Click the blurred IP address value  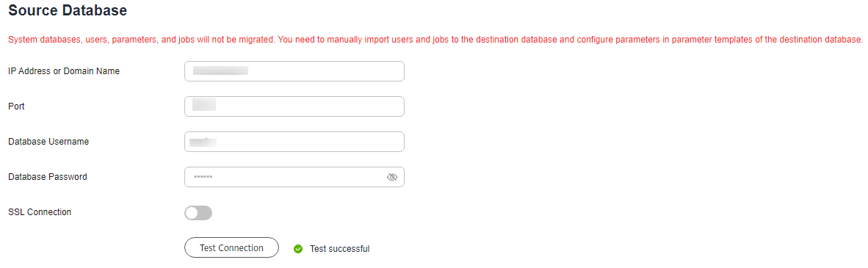[220, 71]
